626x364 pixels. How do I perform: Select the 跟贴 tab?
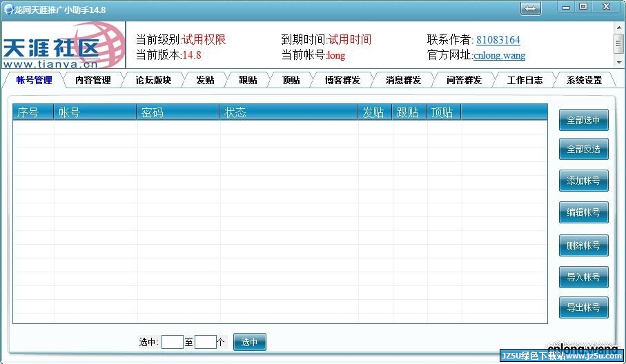(x=248, y=80)
